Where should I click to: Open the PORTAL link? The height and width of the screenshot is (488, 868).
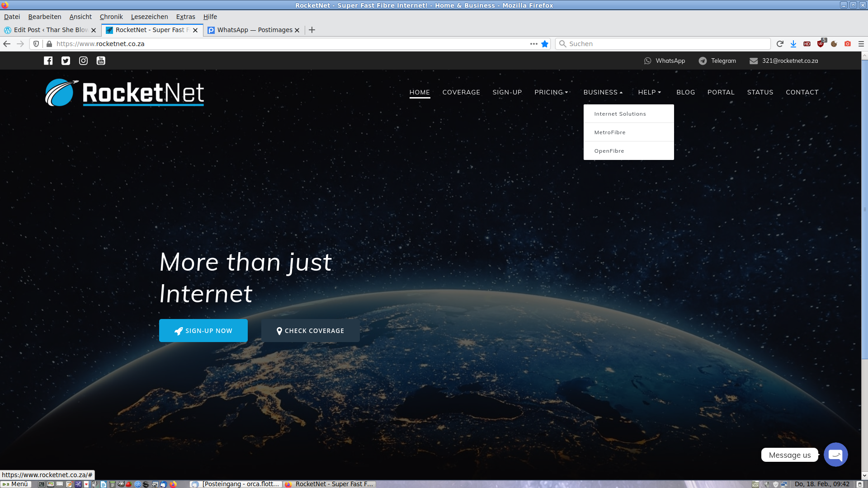click(721, 92)
